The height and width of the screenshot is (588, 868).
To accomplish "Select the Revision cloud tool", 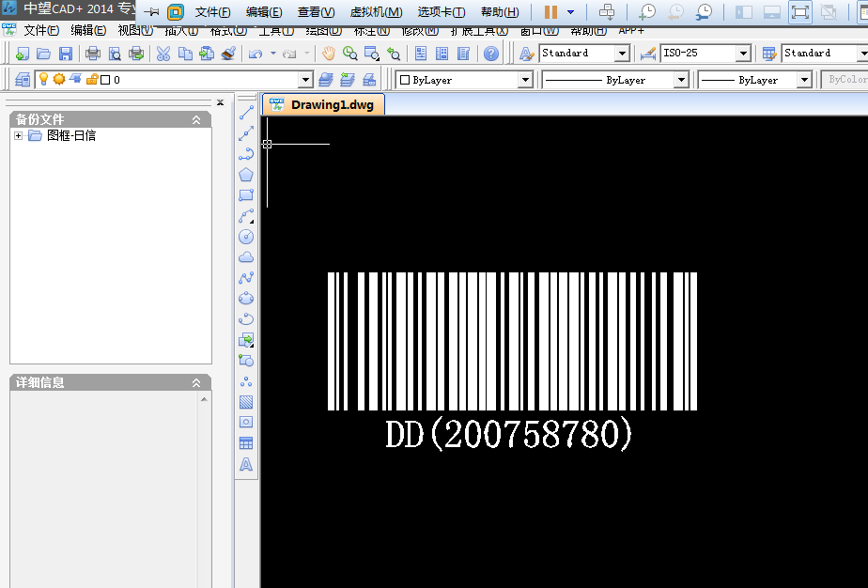I will click(246, 257).
